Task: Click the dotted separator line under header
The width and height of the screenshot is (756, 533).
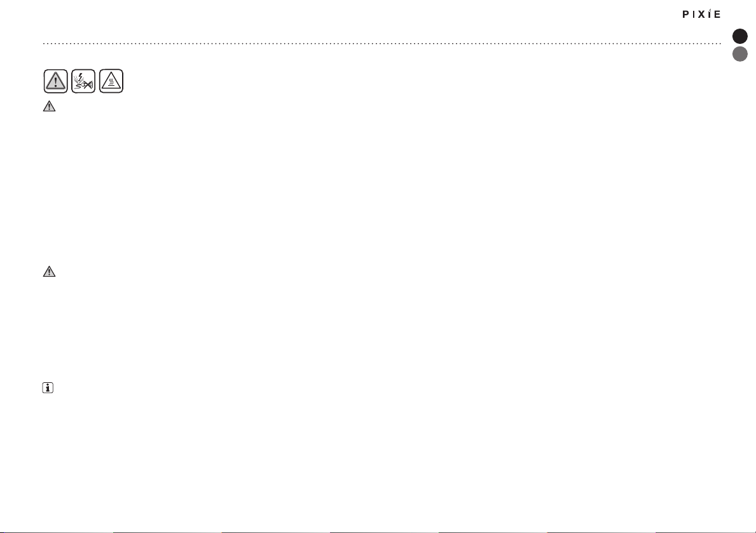Action: (x=382, y=43)
